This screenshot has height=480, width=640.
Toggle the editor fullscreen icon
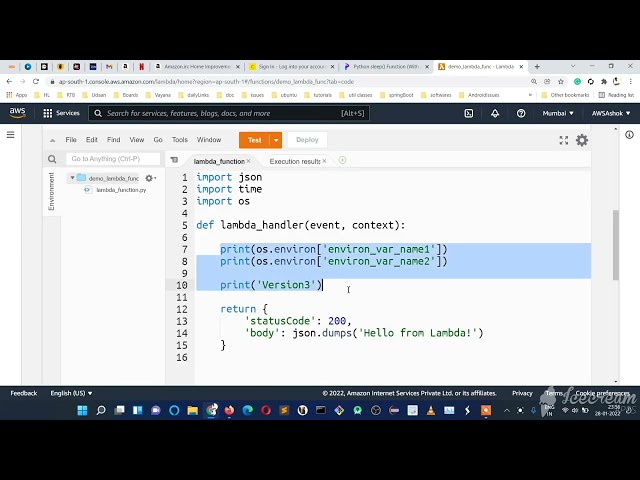(x=564, y=140)
